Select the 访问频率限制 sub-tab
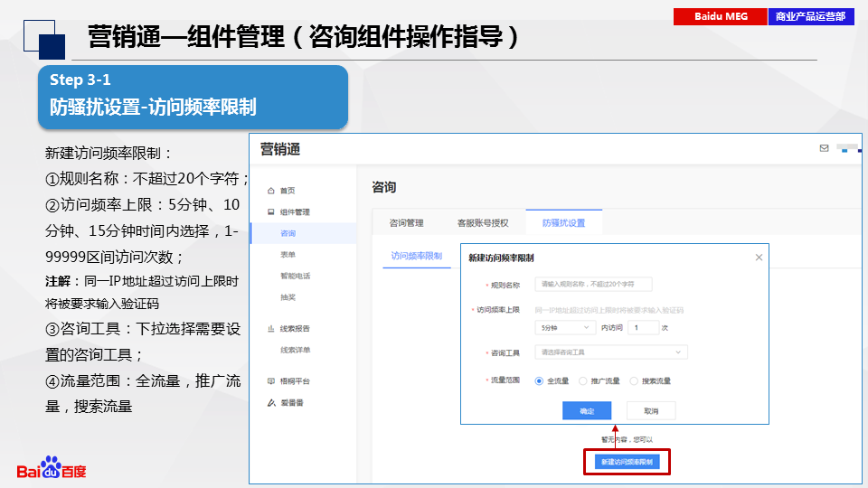This screenshot has height=488, width=868. tap(416, 256)
